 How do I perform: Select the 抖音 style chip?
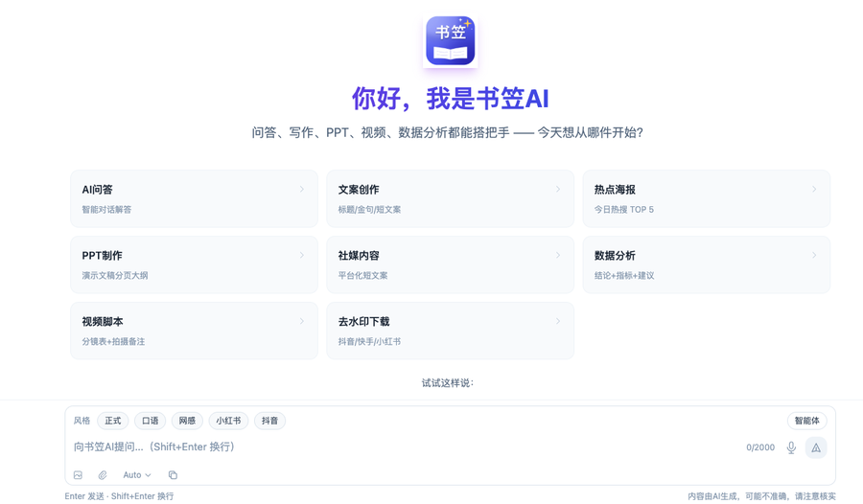(x=269, y=421)
